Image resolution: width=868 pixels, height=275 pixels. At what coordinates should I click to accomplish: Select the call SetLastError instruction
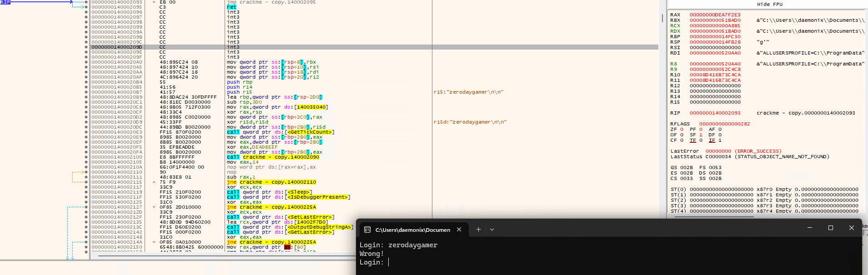tap(281, 217)
